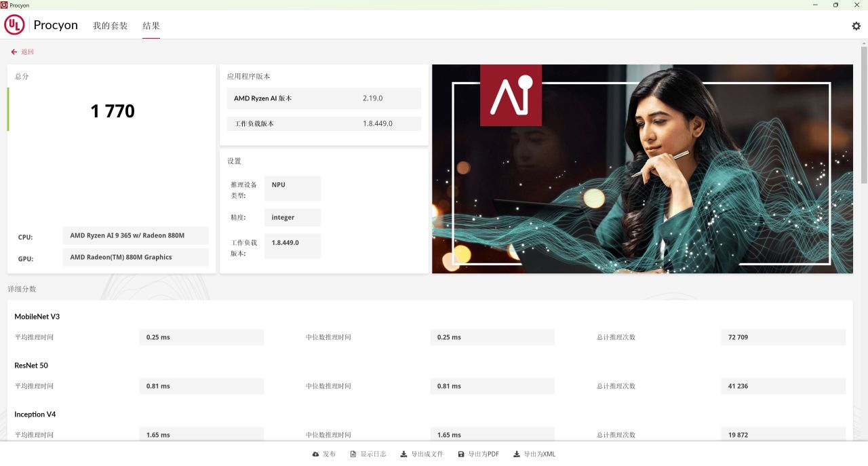The width and height of the screenshot is (868, 466).
Task: Click the 应用程序版本 panel heading
Action: [249, 77]
